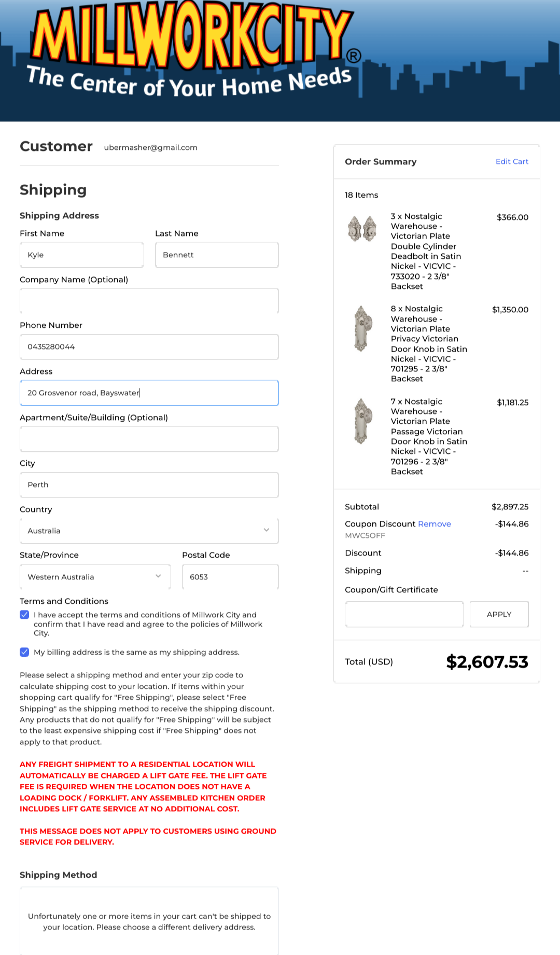Image resolution: width=560 pixels, height=955 pixels.
Task: Focus the Apartment/Suite/Building field
Action: point(149,439)
